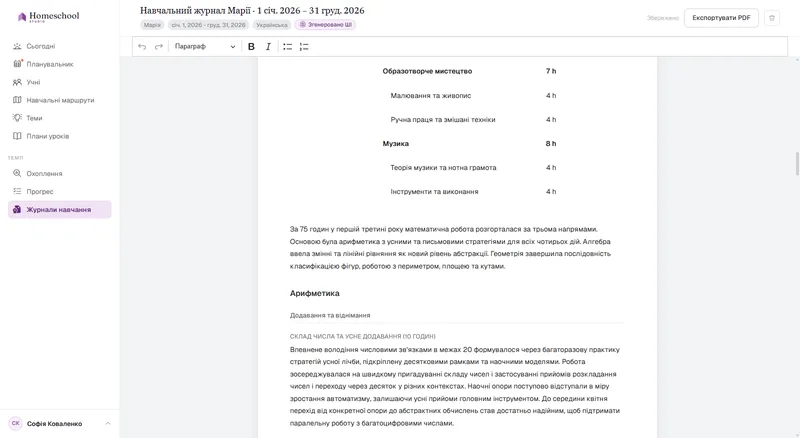Click the 7 h value for Образотворче мистецтво
The width and height of the screenshot is (800, 438).
pyautogui.click(x=551, y=71)
